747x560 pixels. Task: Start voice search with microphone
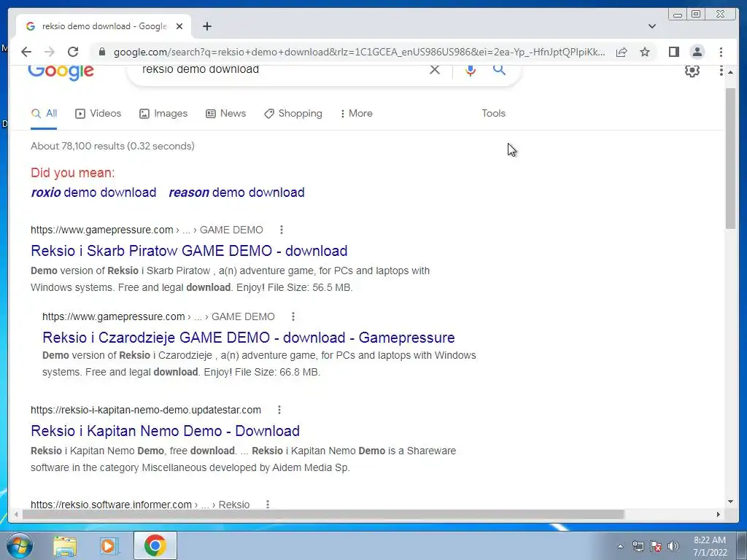(x=471, y=69)
